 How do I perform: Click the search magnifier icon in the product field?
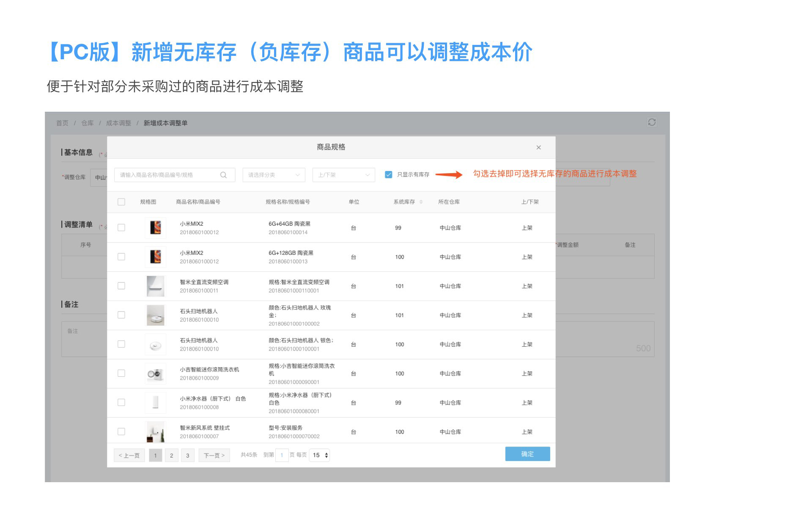pos(223,175)
